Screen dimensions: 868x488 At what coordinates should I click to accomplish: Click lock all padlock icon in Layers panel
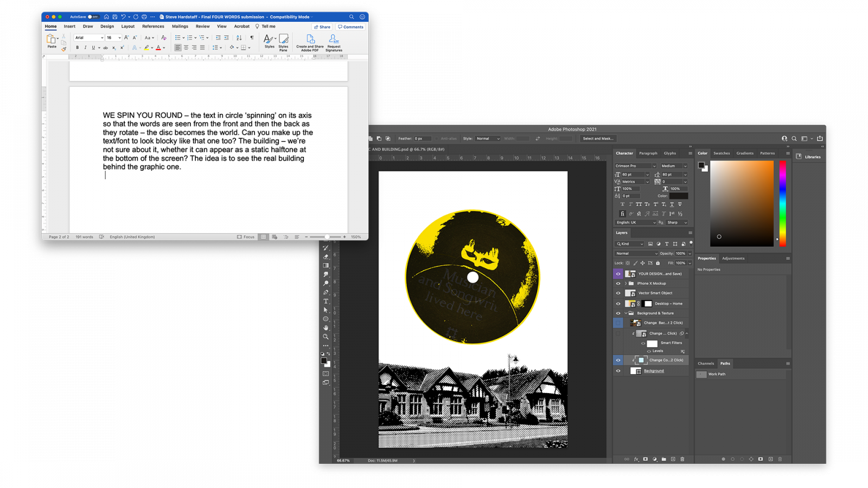(658, 263)
